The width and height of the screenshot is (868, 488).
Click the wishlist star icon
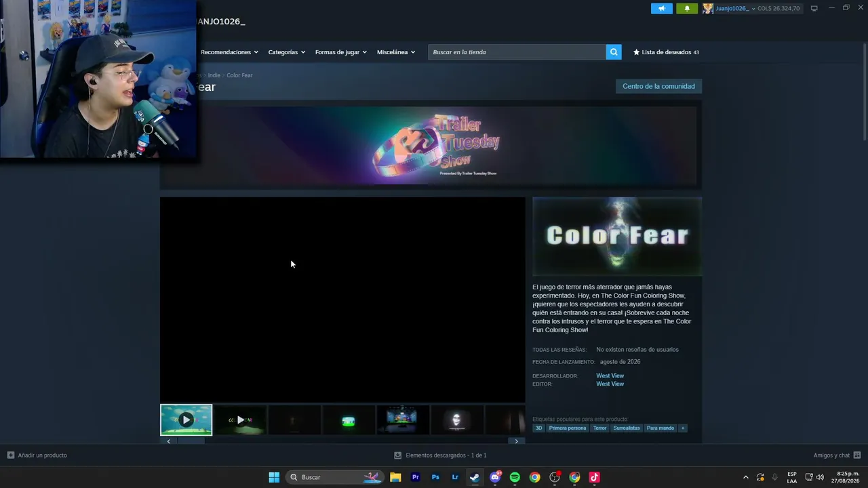point(636,52)
